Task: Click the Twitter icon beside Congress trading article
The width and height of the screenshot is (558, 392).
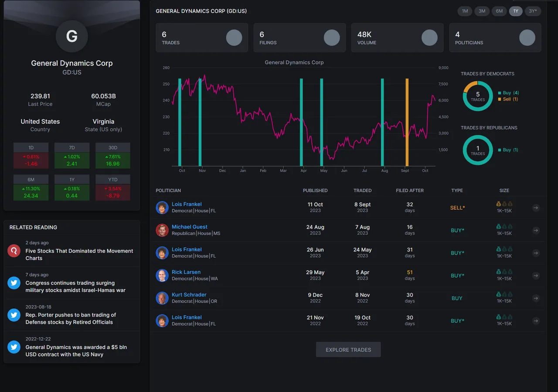Action: click(14, 283)
